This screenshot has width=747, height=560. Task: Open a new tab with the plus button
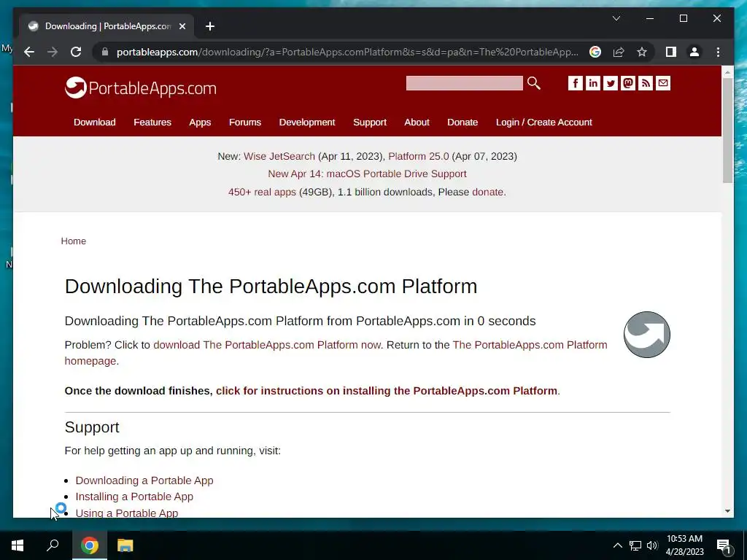(210, 26)
